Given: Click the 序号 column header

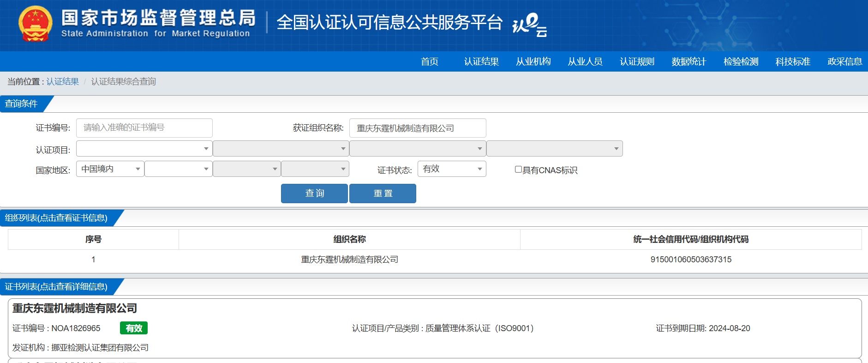Looking at the screenshot, I should tap(93, 239).
